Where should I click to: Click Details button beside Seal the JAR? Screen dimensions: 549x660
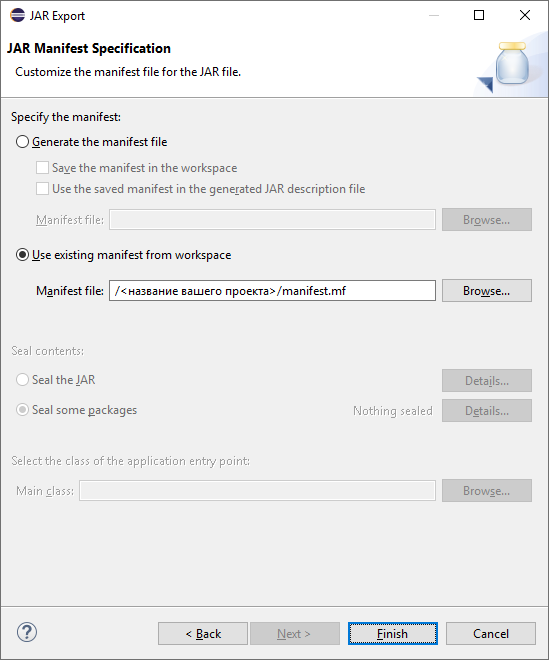click(487, 381)
